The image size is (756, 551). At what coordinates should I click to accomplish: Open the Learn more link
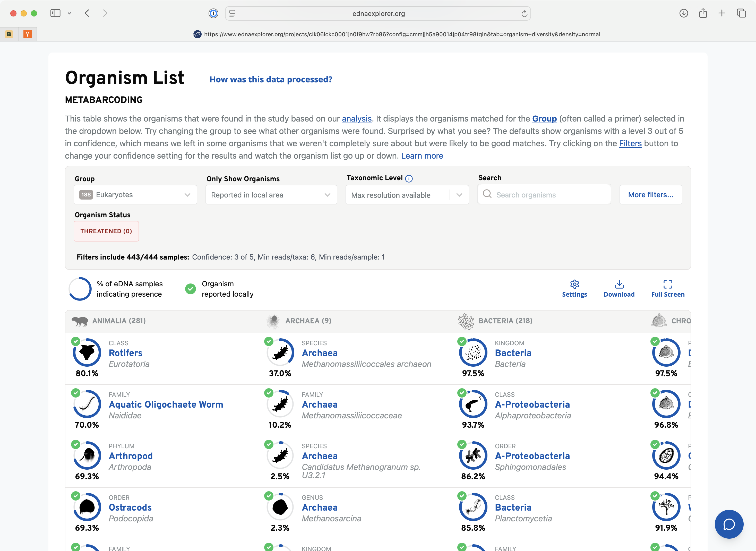tap(422, 156)
